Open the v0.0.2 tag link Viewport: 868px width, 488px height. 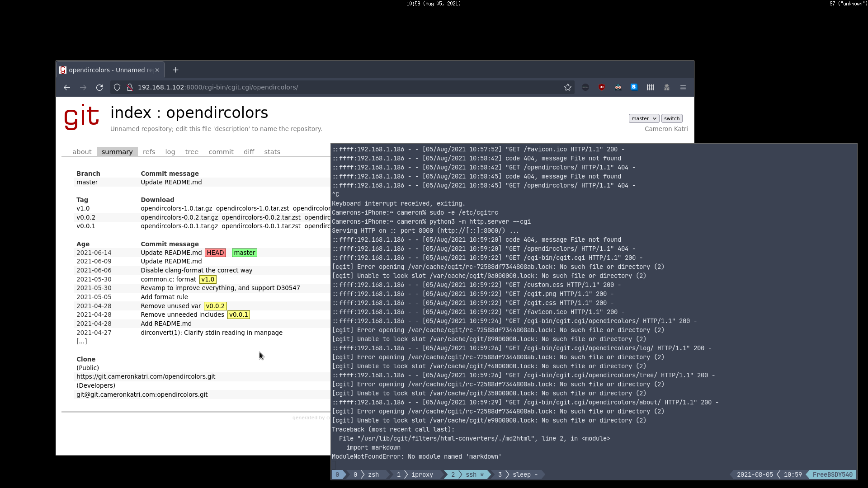click(x=86, y=217)
